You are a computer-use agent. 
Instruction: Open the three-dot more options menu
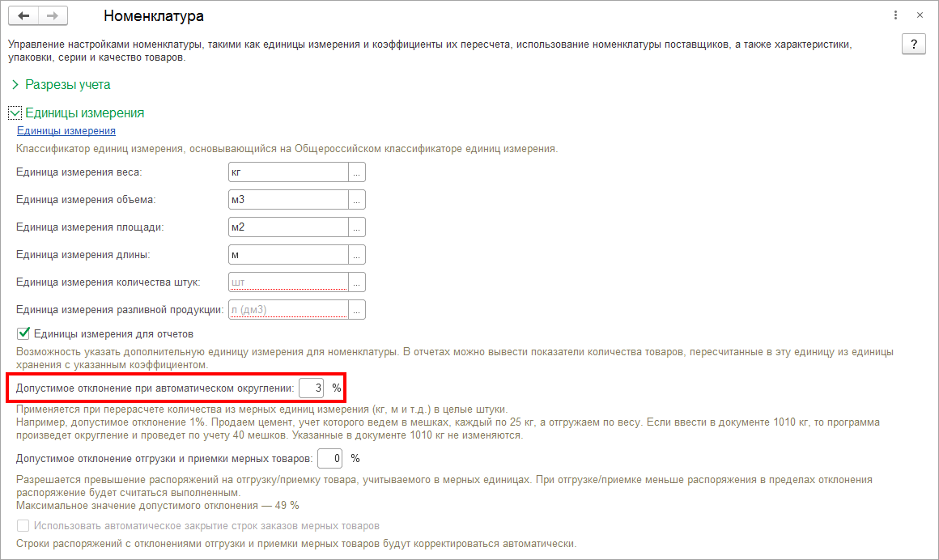896,15
